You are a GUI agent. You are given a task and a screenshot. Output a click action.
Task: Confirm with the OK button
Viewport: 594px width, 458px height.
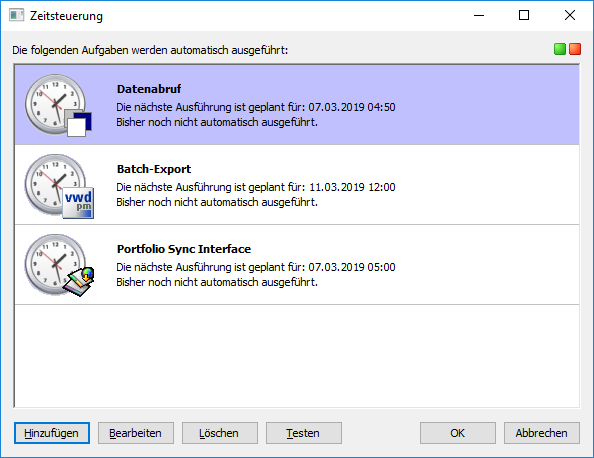tap(458, 433)
